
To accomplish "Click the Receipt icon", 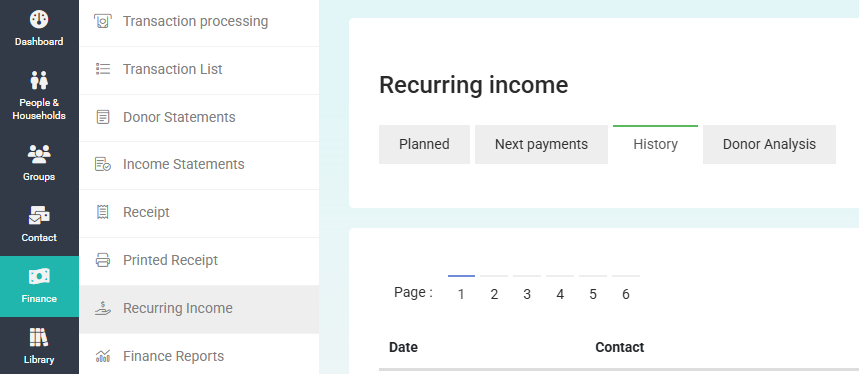I will 102,212.
